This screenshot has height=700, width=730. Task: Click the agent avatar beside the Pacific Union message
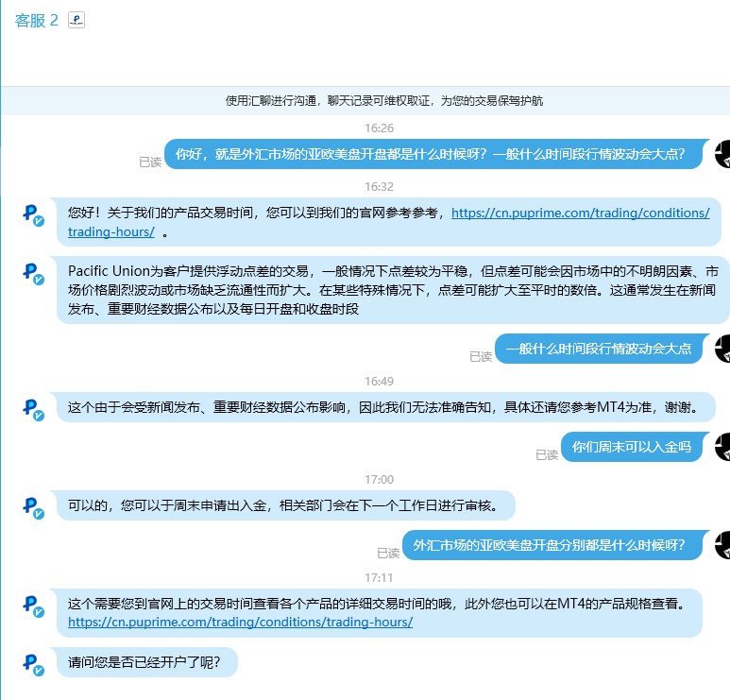(33, 272)
